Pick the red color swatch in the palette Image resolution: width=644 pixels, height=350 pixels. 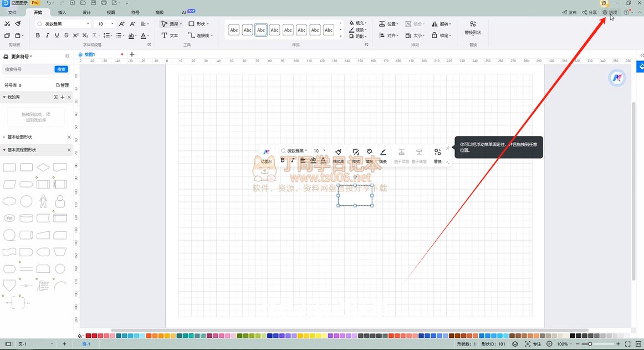click(94, 336)
